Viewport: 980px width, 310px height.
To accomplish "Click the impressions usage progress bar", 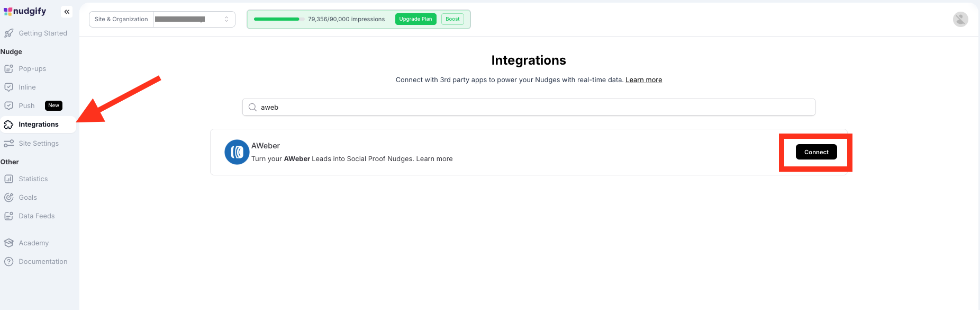I will pyautogui.click(x=279, y=19).
